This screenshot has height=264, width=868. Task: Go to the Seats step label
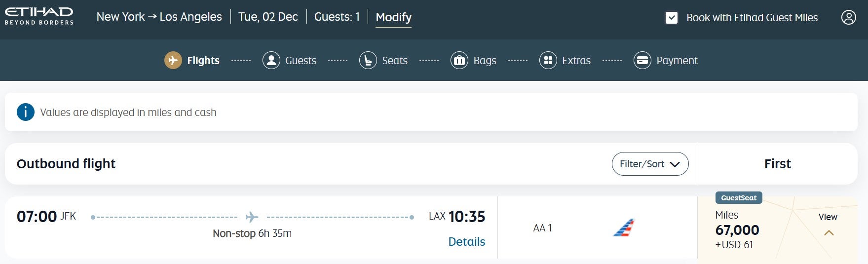(x=395, y=61)
